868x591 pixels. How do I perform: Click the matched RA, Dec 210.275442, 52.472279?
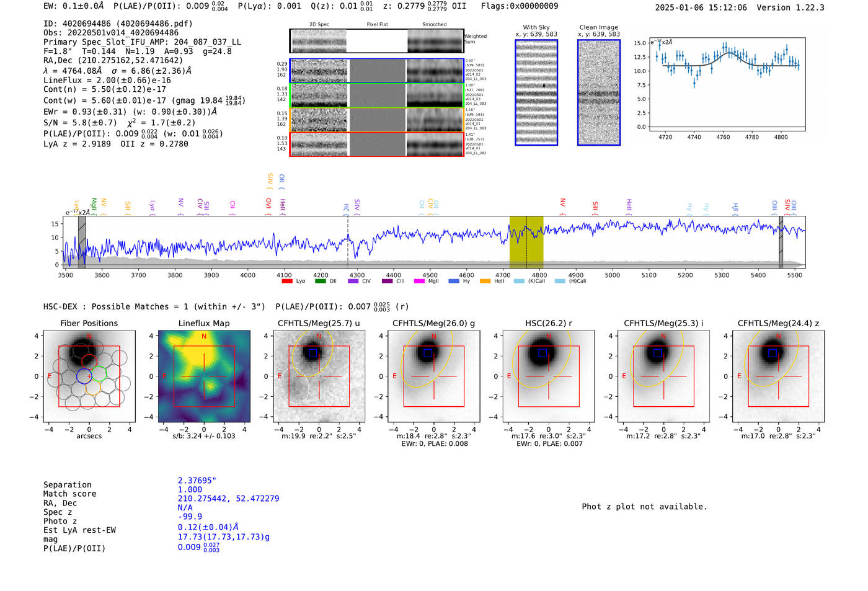228,499
